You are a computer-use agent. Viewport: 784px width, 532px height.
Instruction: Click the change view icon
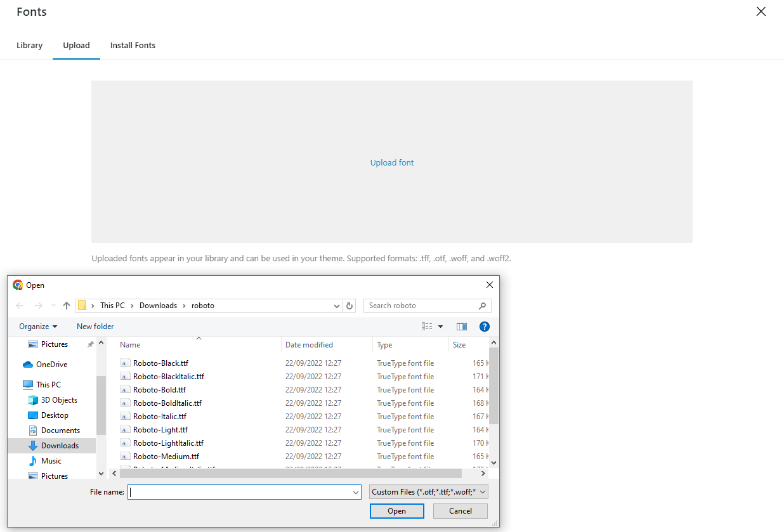[x=427, y=327]
